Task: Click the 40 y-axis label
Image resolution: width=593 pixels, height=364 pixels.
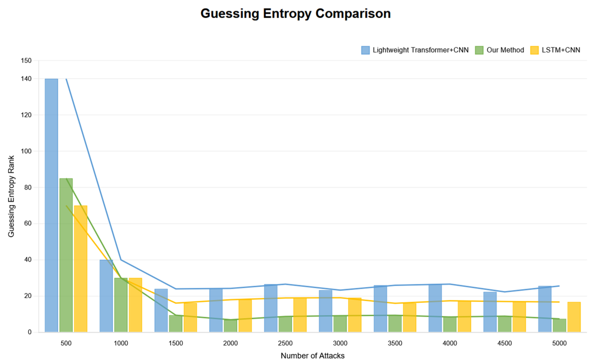Action: coord(28,260)
